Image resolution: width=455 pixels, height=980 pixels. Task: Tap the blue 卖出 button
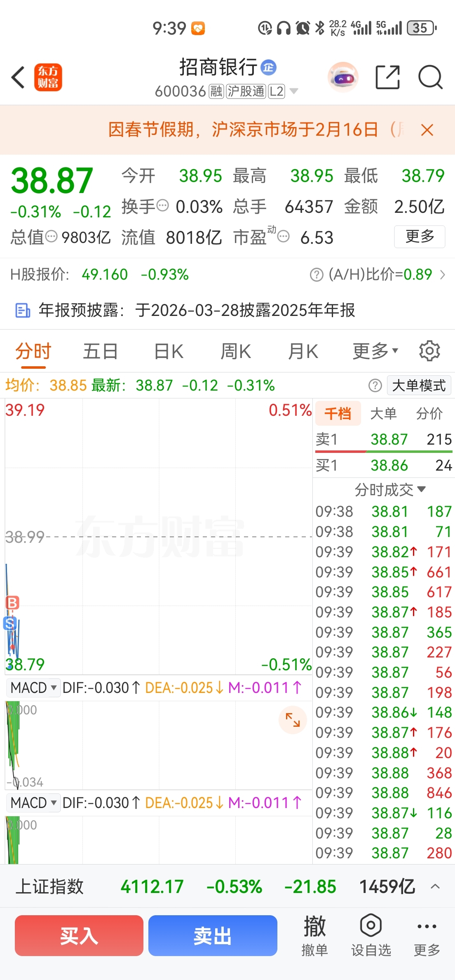click(x=213, y=935)
